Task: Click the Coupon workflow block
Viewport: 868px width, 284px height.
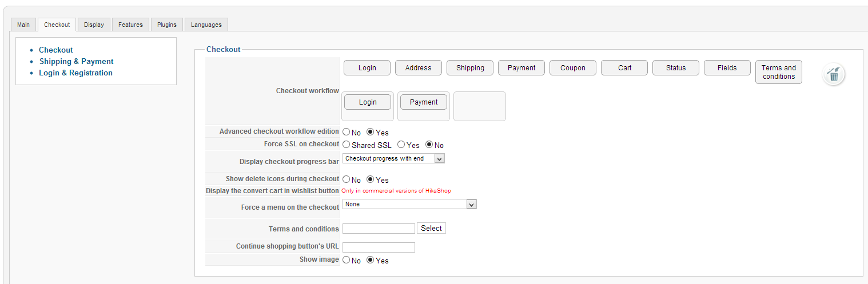Action: (x=572, y=67)
